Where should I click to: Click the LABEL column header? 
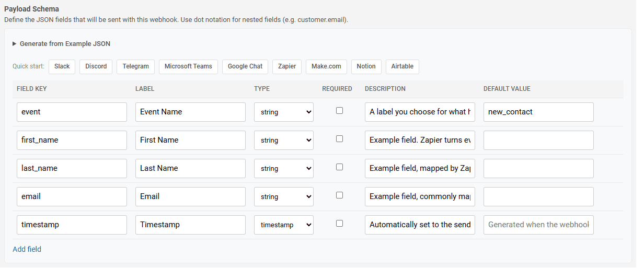(145, 89)
